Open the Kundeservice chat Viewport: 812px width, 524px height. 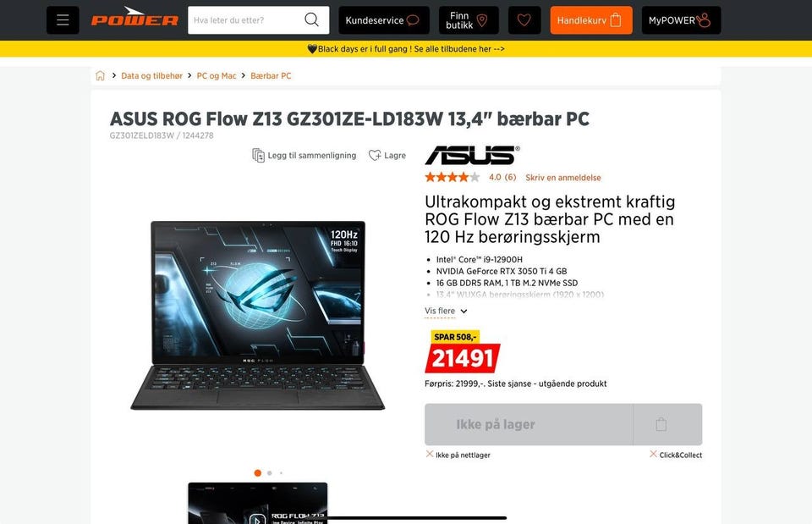(384, 20)
